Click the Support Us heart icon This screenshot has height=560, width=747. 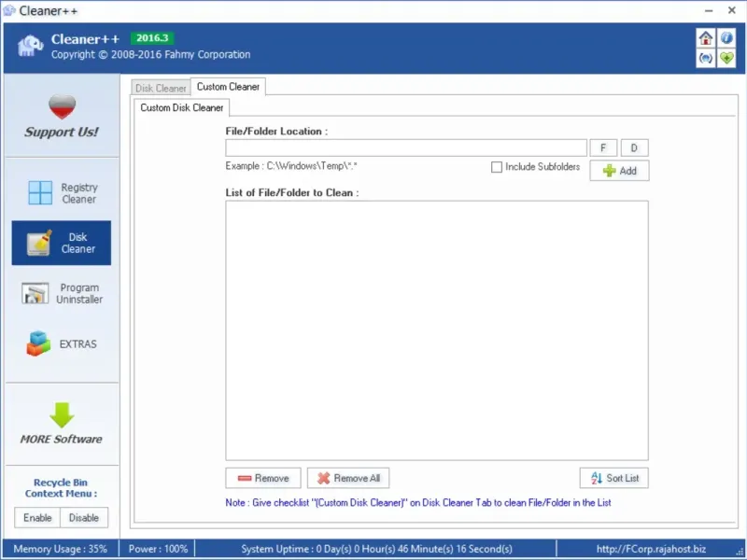coord(62,106)
